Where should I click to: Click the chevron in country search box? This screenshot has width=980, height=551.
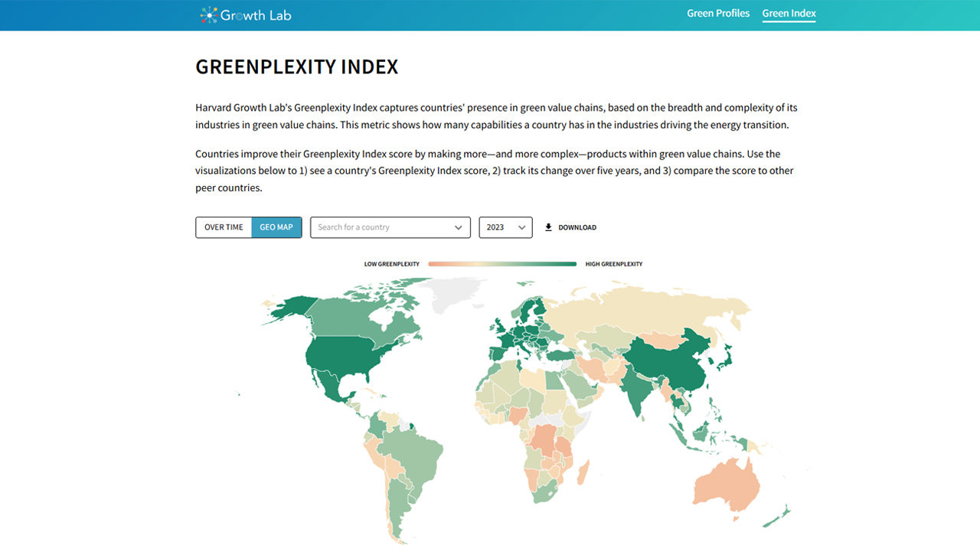[459, 227]
